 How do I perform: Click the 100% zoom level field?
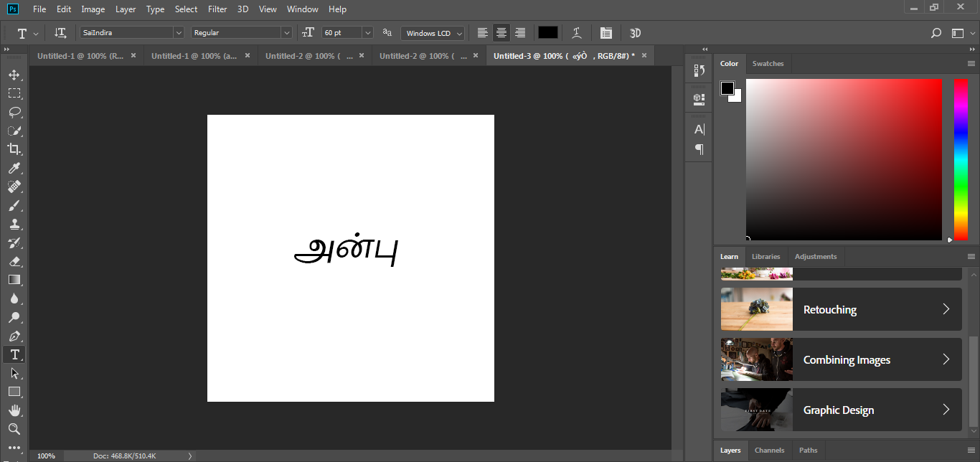(x=46, y=456)
